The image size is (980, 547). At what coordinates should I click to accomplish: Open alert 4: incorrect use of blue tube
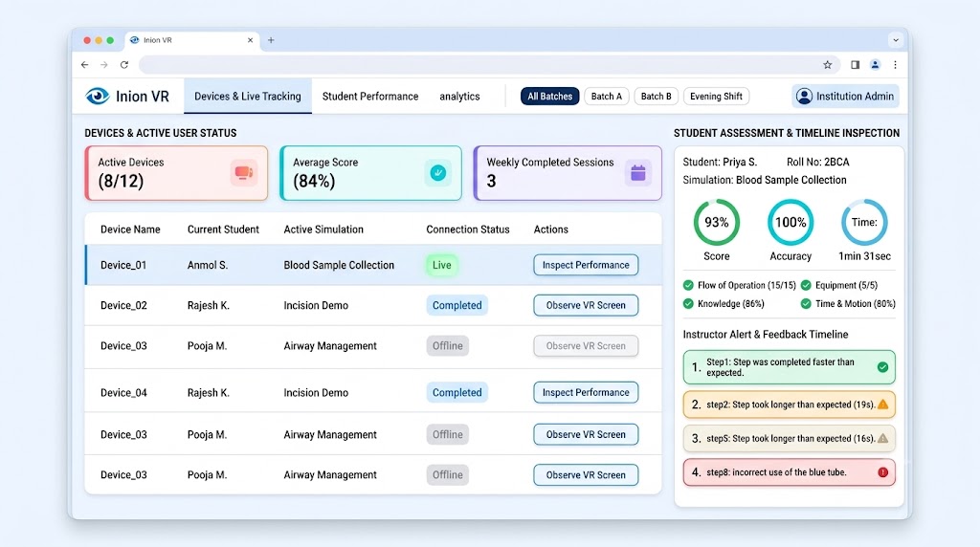tap(789, 472)
